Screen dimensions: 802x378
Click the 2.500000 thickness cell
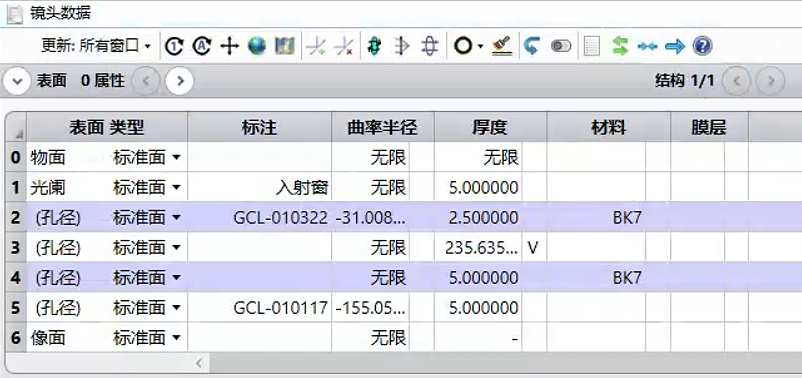[478, 218]
